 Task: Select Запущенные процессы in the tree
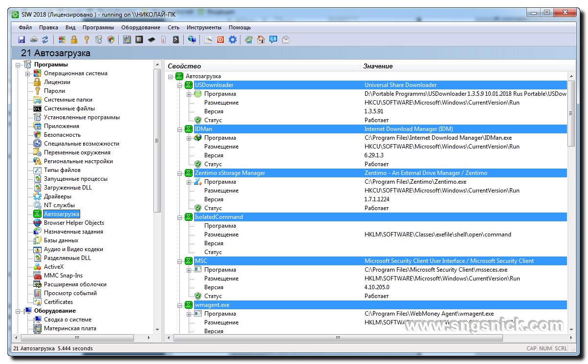coord(76,179)
